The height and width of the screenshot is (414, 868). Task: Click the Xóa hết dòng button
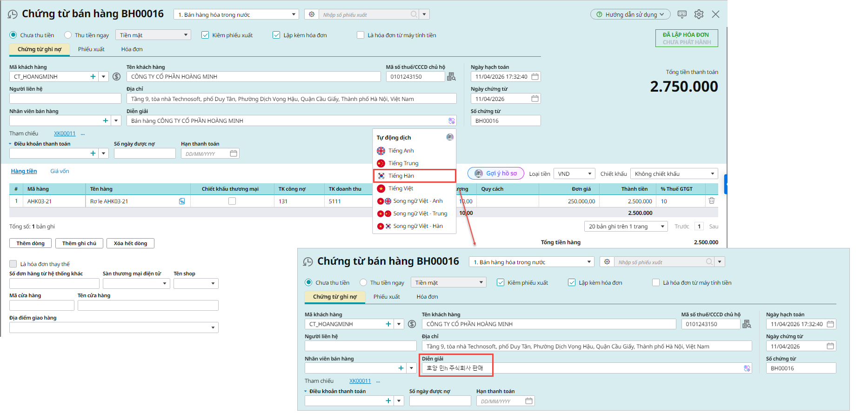(131, 243)
